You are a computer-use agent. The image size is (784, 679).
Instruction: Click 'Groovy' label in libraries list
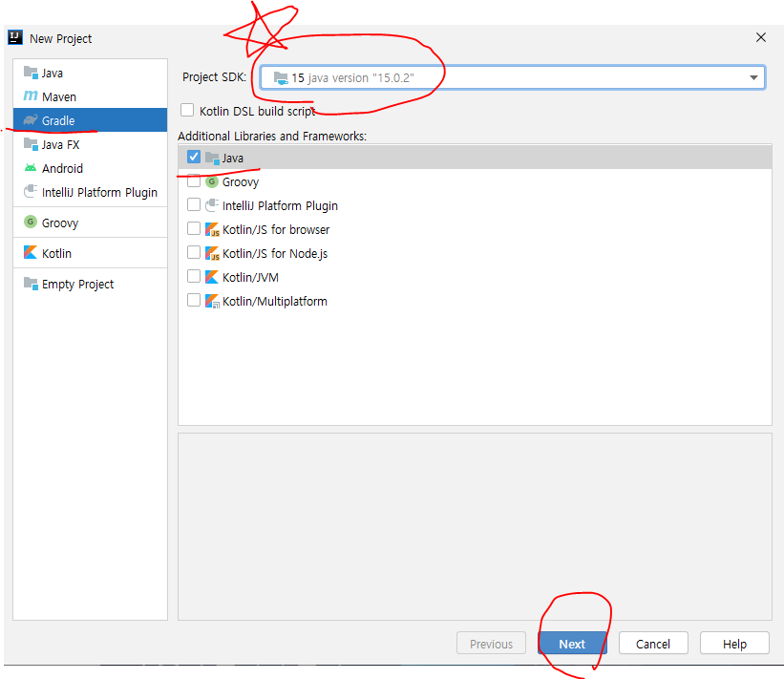pyautogui.click(x=241, y=182)
